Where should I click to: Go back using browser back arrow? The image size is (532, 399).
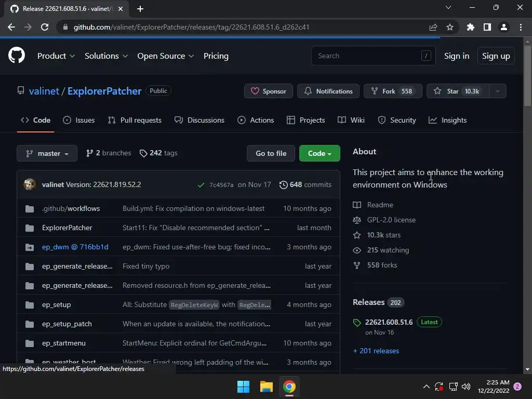click(11, 27)
